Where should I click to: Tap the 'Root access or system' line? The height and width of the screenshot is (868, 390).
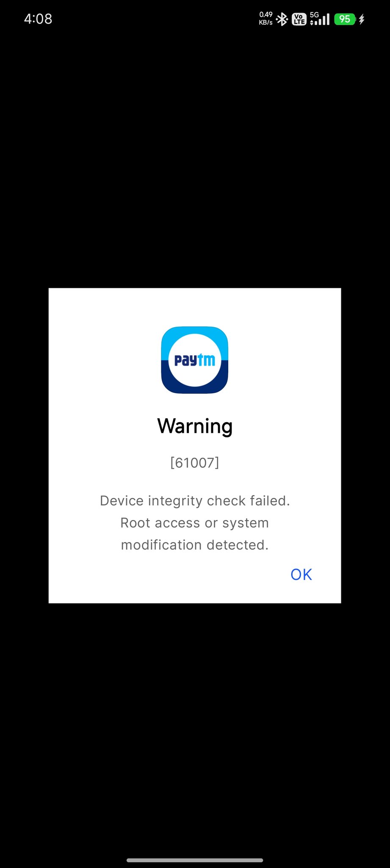(195, 523)
